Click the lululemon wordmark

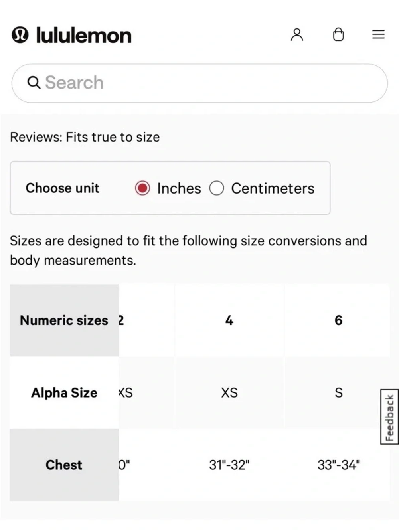pyautogui.click(x=84, y=35)
